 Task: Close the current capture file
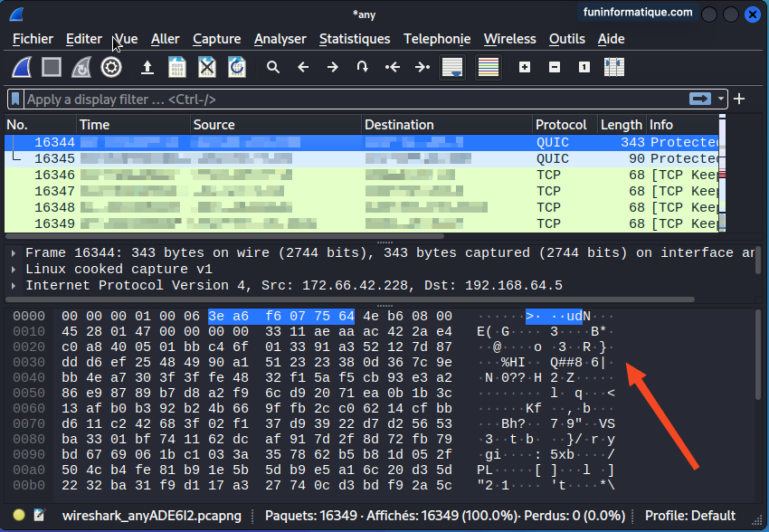point(207,67)
